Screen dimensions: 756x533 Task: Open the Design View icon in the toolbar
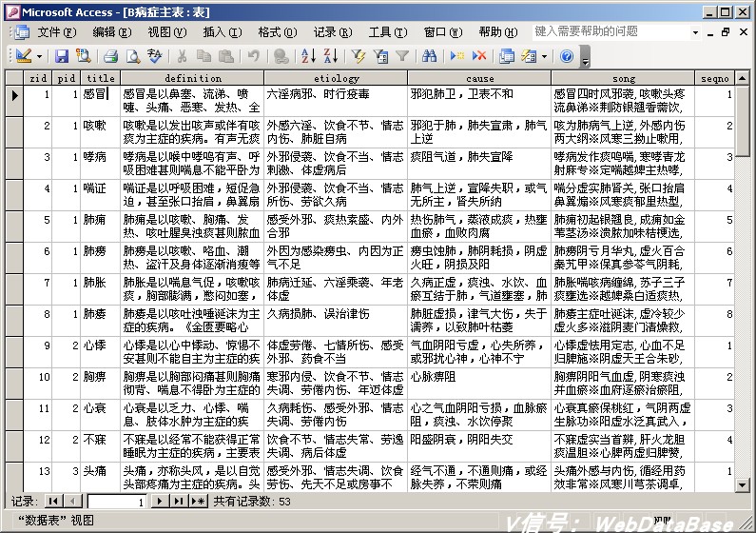point(23,56)
